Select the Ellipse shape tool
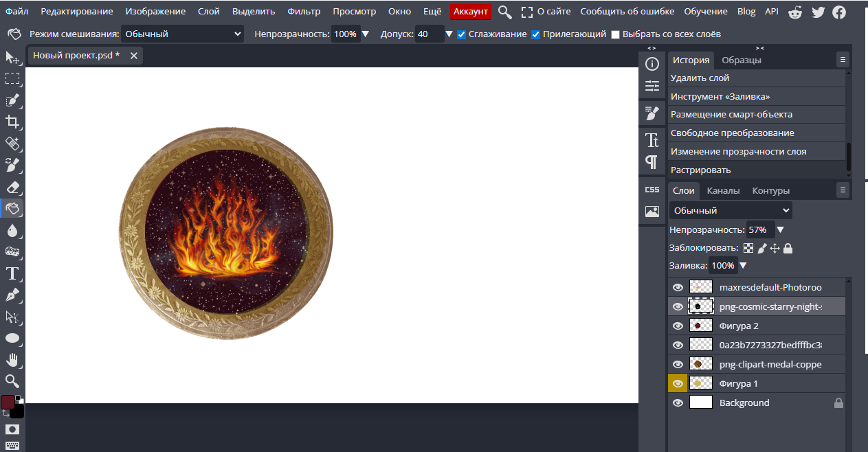 [12, 338]
